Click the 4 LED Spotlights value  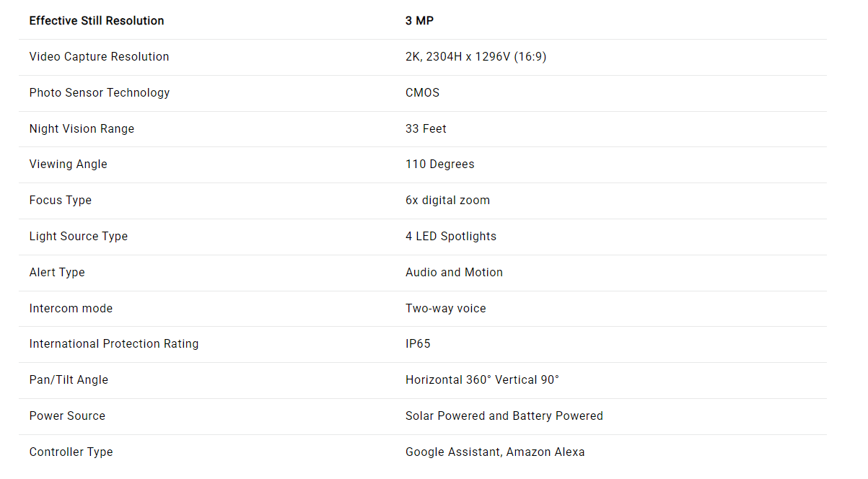450,237
